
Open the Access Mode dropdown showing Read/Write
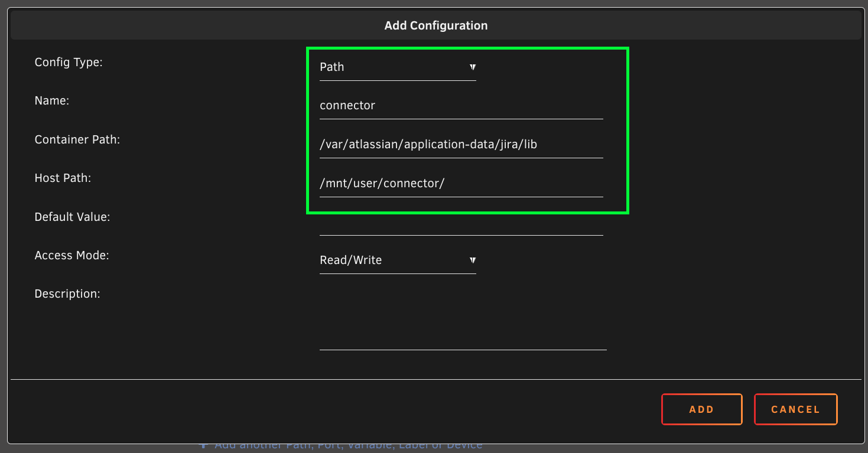398,260
